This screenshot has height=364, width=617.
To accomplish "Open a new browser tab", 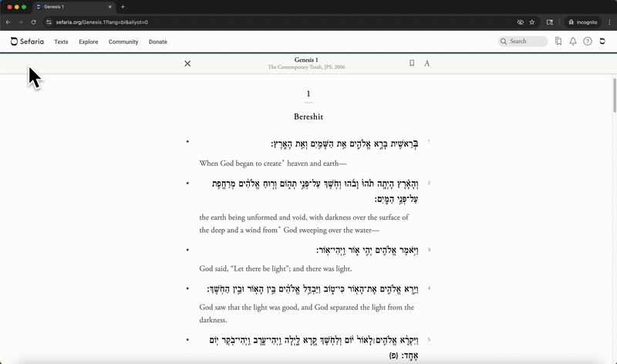I will pyautogui.click(x=123, y=7).
